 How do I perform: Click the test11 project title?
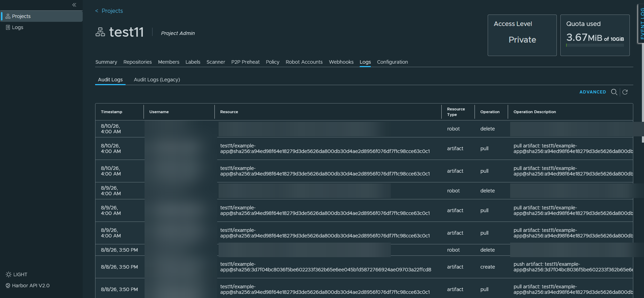pyautogui.click(x=126, y=32)
